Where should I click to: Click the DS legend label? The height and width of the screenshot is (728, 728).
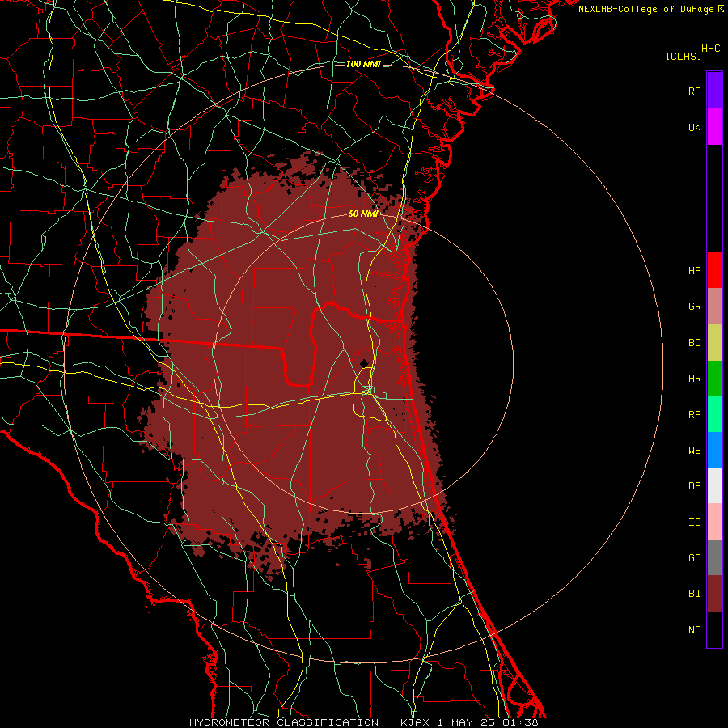(x=694, y=486)
